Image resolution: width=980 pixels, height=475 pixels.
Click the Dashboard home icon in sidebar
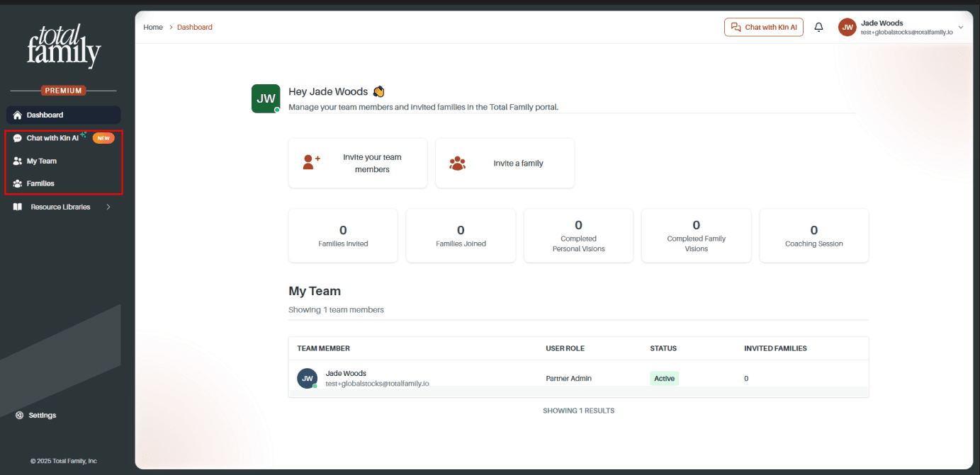[18, 115]
